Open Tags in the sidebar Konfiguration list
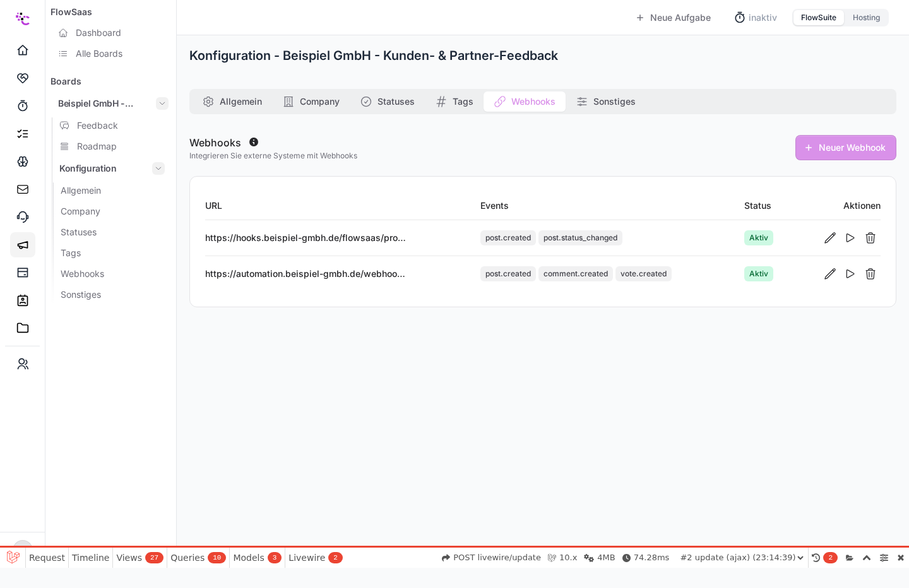 pyautogui.click(x=71, y=253)
